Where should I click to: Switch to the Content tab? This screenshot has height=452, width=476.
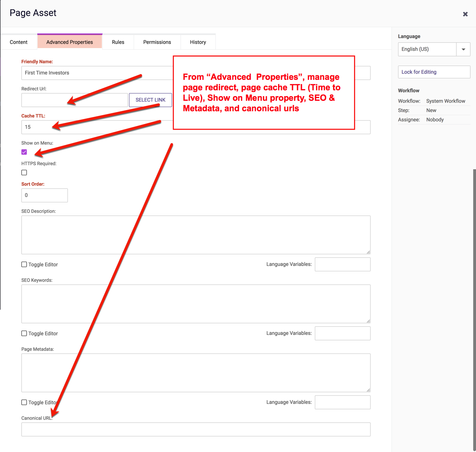pos(19,42)
